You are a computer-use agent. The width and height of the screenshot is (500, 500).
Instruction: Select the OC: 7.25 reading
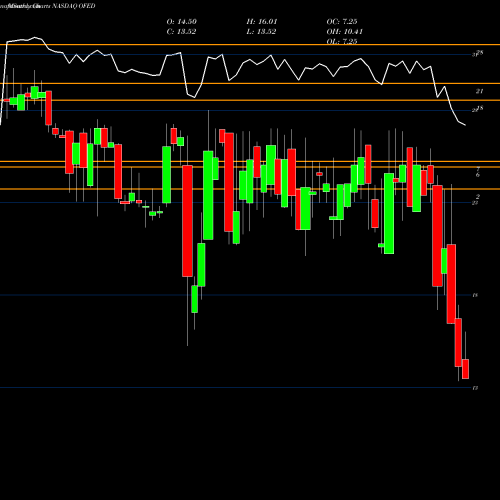342,22
